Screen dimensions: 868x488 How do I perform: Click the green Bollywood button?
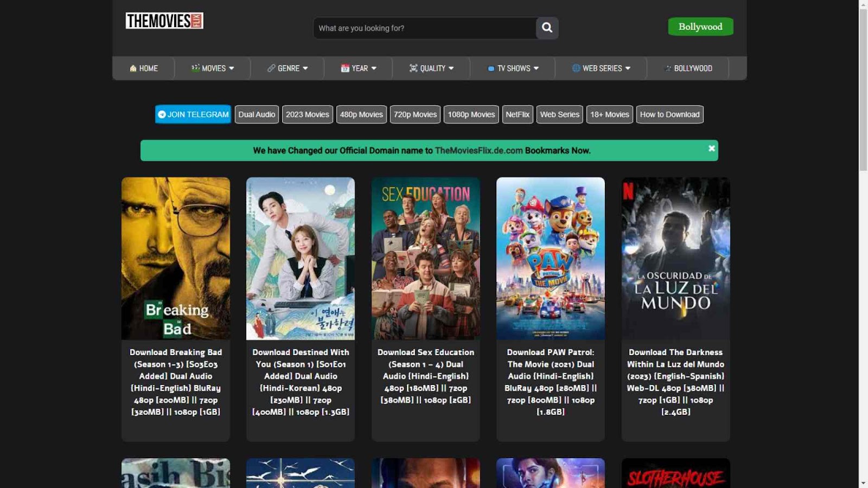[700, 27]
